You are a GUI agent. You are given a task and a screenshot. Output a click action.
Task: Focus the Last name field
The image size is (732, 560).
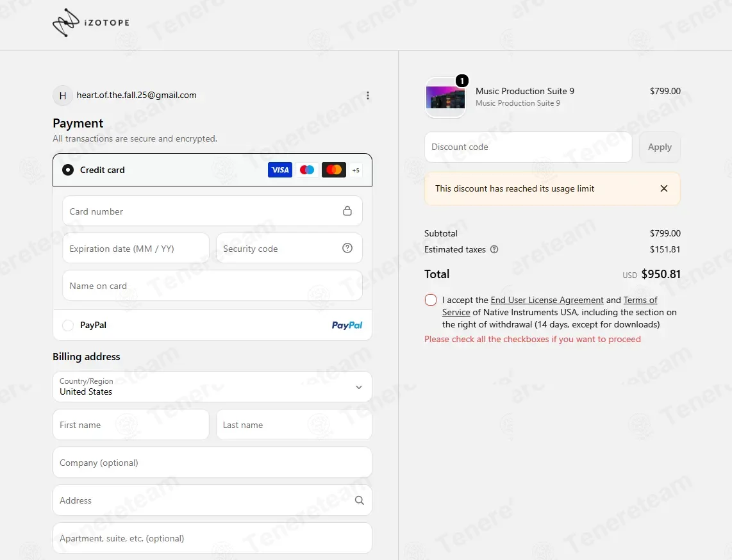294,425
